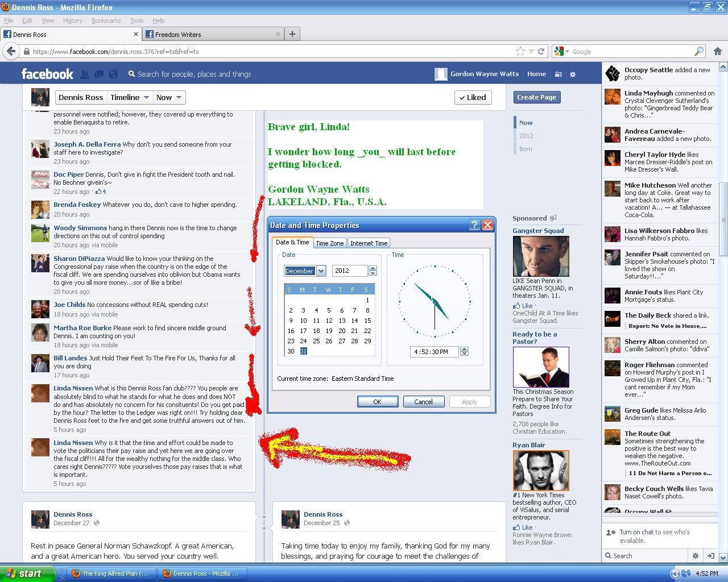The height and width of the screenshot is (582, 728).
Task: Click the Firefox back arrow button
Action: pos(11,51)
